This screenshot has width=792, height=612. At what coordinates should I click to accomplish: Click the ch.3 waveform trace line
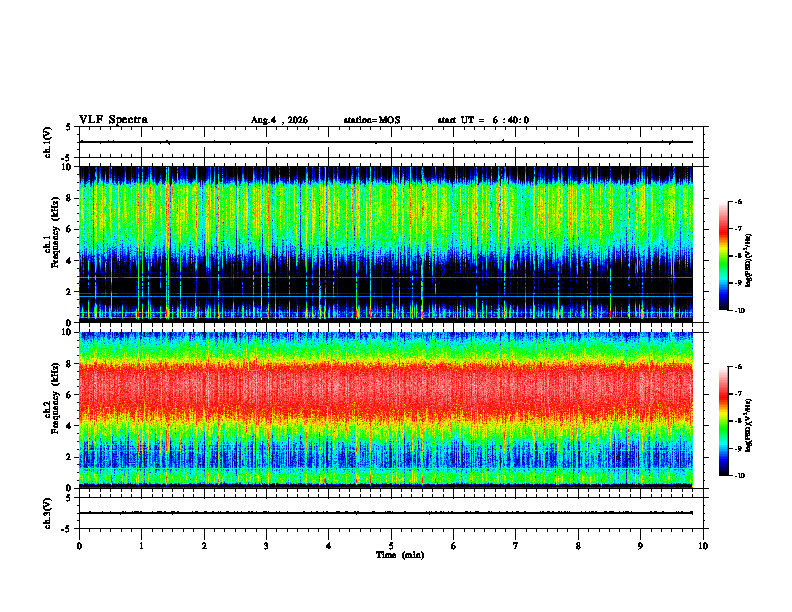click(386, 513)
